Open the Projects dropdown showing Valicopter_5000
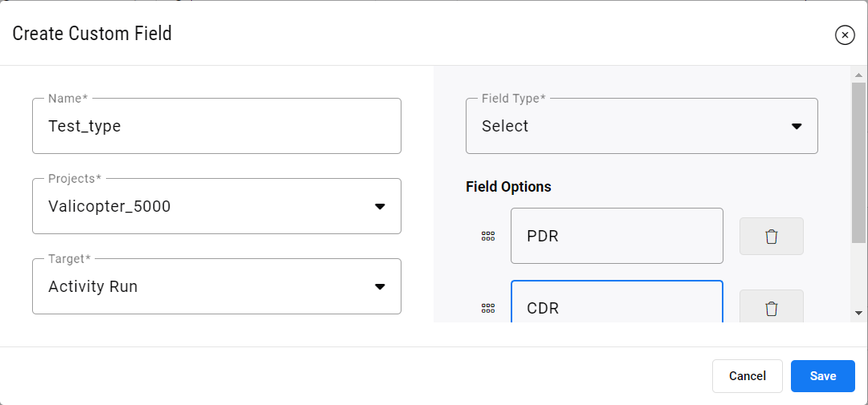This screenshot has width=868, height=405. pyautogui.click(x=217, y=206)
